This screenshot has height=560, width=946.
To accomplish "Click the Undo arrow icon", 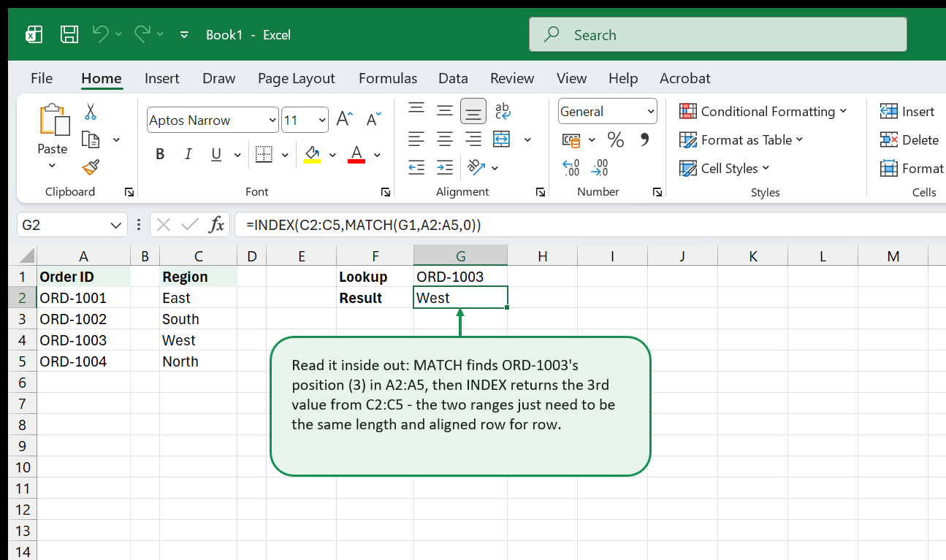I will (x=101, y=34).
